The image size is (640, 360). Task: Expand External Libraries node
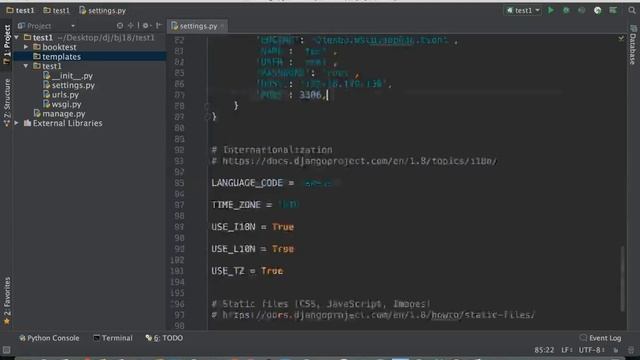(x=17, y=123)
